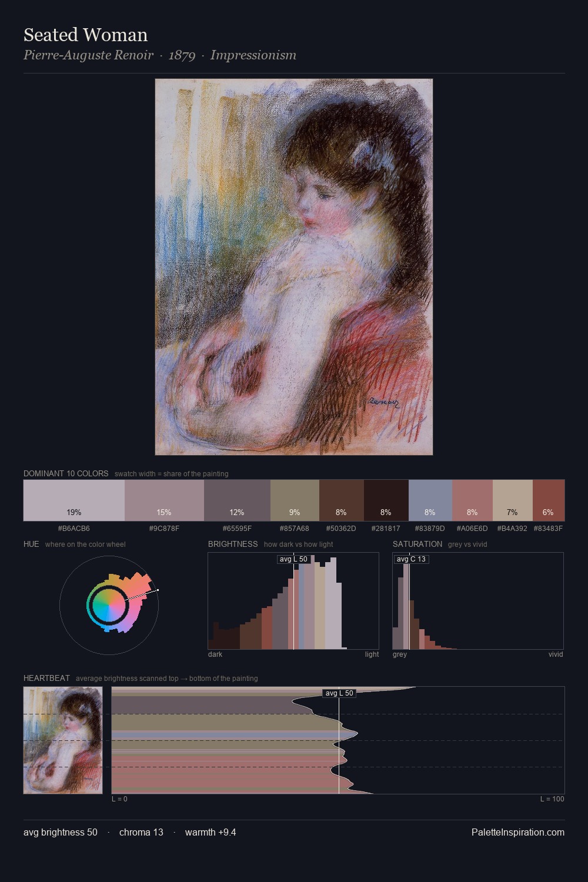Click the #83483F 6% red-brown swatch
The height and width of the screenshot is (882, 588).
point(549,500)
